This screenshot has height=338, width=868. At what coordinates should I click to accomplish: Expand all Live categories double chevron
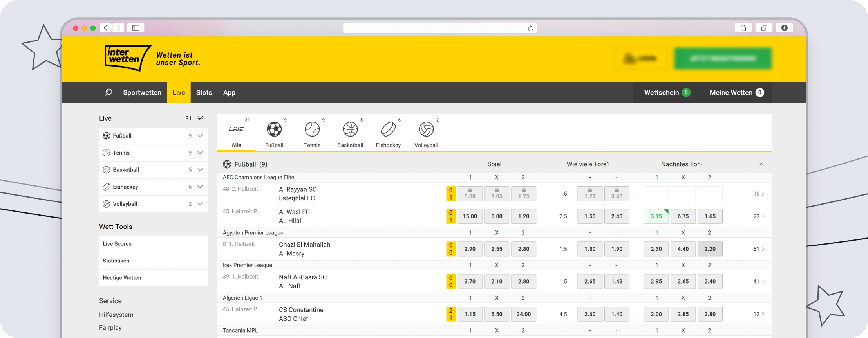[200, 118]
